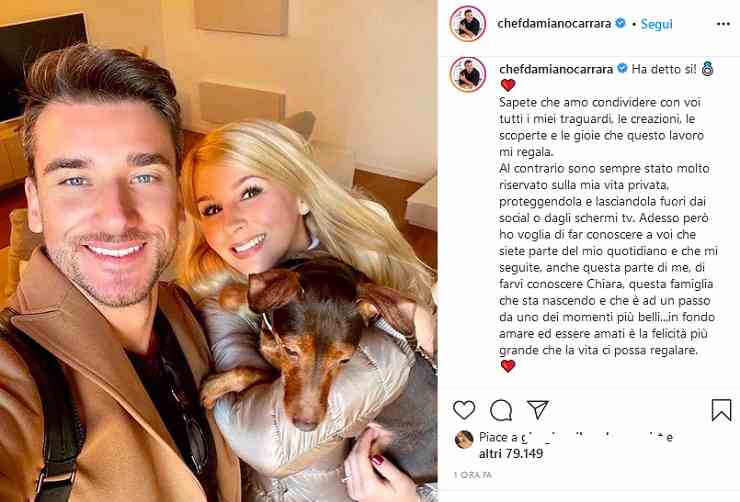Click the red heart emoji ending the caption
The width and height of the screenshot is (740, 502).
coord(508,366)
